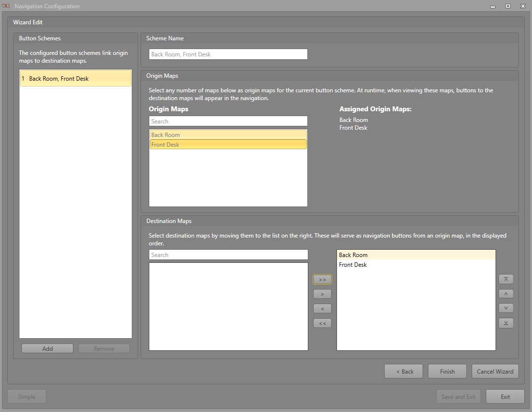Image resolution: width=532 pixels, height=412 pixels.
Task: Move destination map to bottom of list
Action: point(506,323)
